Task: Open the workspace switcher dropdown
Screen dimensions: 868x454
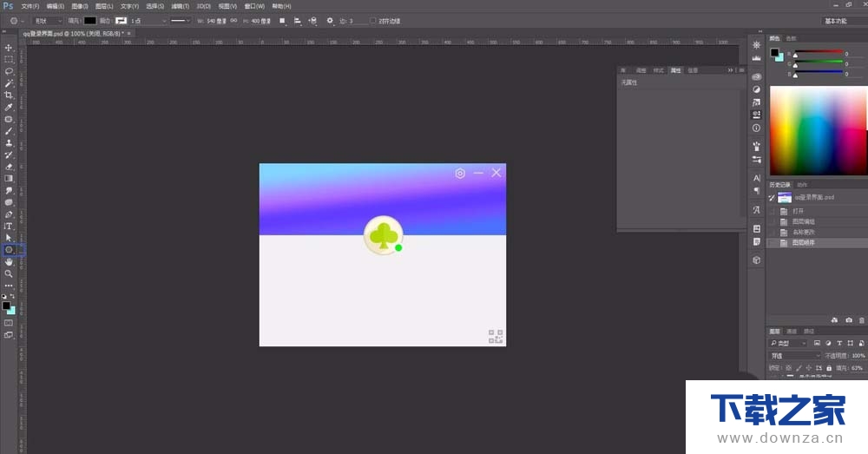Action: [x=845, y=21]
